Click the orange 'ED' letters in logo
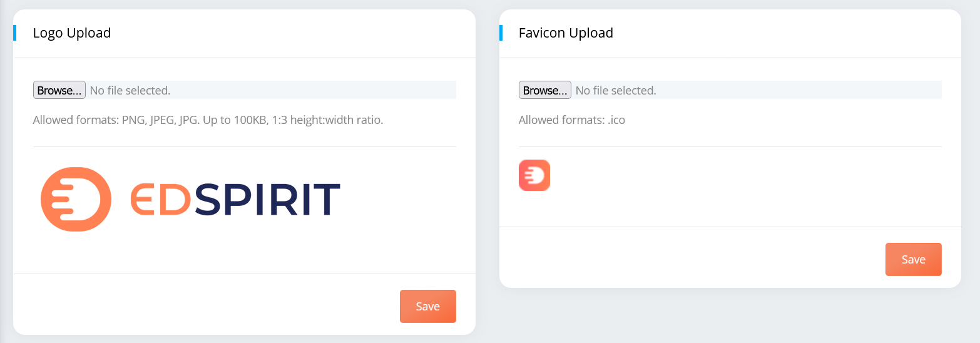This screenshot has width=980, height=343. (160, 199)
